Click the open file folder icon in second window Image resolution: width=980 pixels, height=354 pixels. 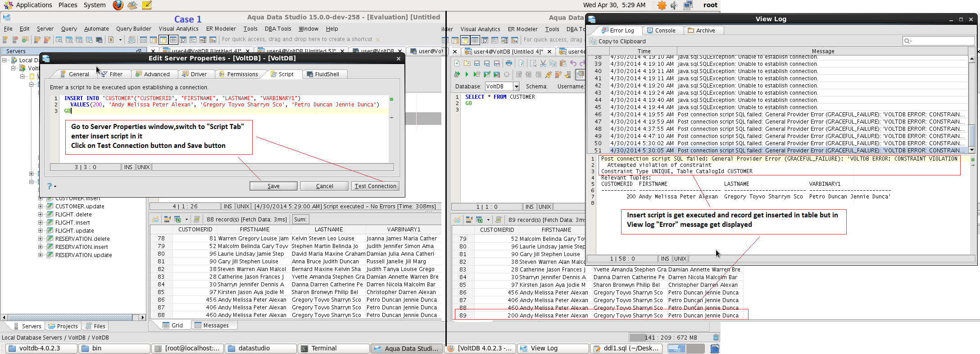467,63
